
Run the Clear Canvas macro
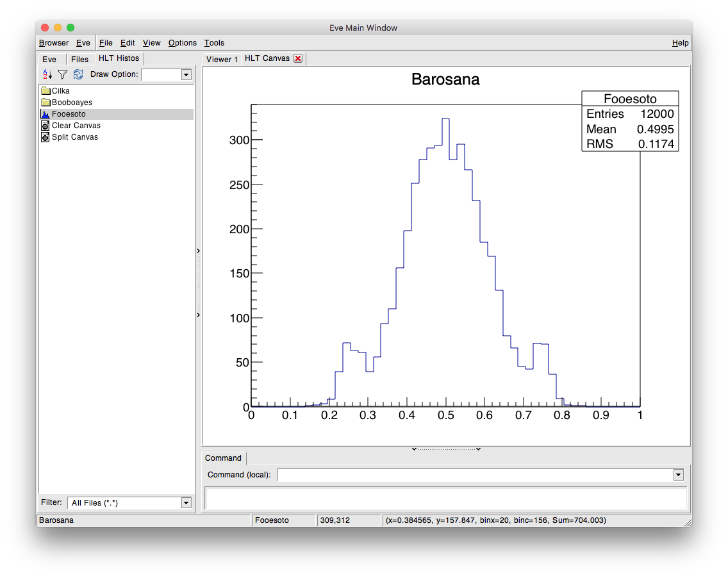(x=45, y=126)
